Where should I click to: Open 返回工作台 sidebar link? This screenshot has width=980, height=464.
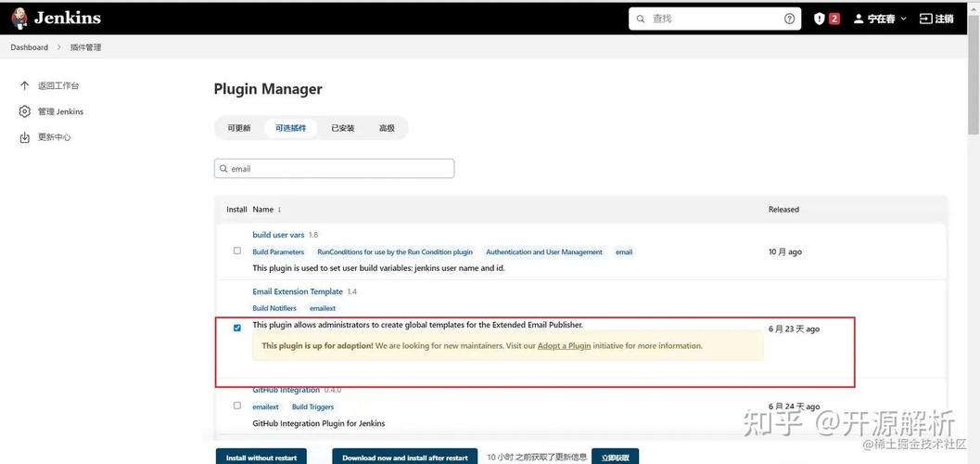pyautogui.click(x=58, y=85)
